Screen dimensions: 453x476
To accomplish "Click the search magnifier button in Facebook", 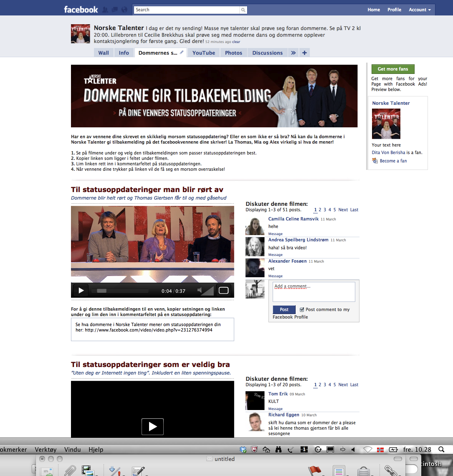I will [243, 10].
